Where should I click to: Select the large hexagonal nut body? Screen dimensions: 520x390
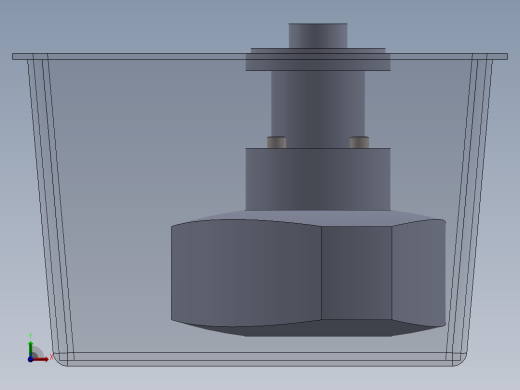pyautogui.click(x=308, y=273)
